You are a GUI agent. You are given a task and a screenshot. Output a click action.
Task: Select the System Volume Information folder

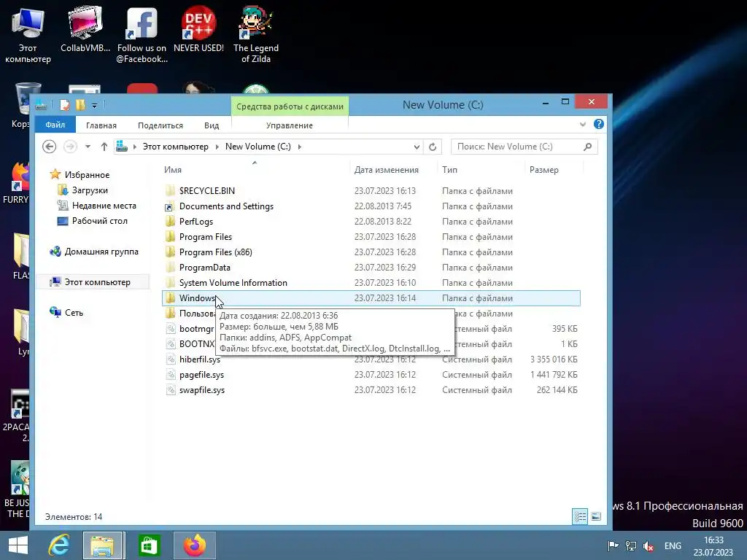233,282
